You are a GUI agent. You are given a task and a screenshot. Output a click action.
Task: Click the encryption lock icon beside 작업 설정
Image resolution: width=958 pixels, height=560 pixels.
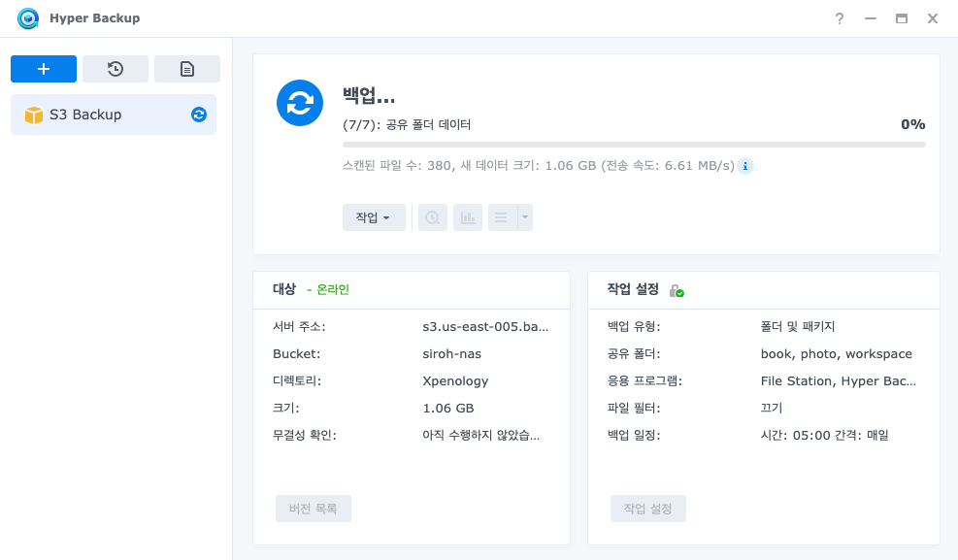676,290
